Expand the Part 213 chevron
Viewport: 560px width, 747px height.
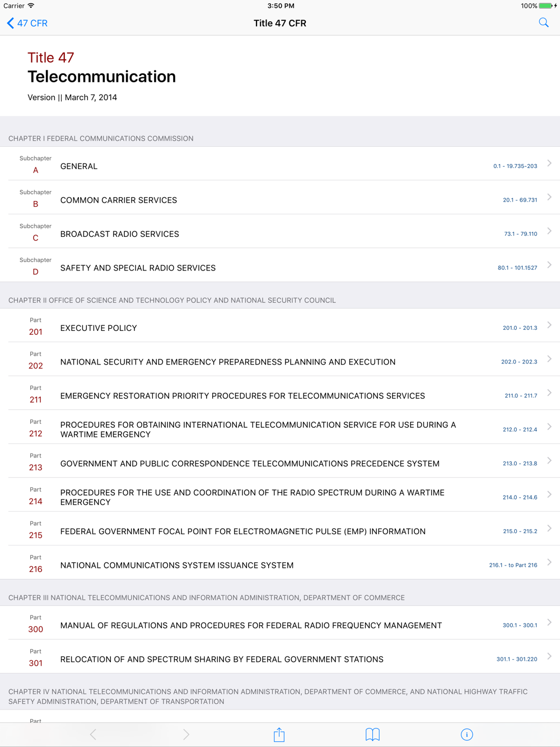(x=549, y=460)
